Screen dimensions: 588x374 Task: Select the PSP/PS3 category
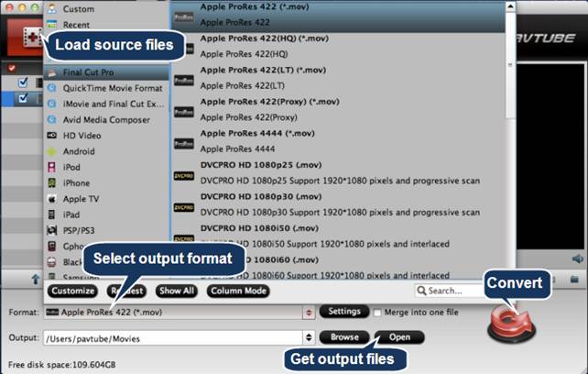click(106, 231)
